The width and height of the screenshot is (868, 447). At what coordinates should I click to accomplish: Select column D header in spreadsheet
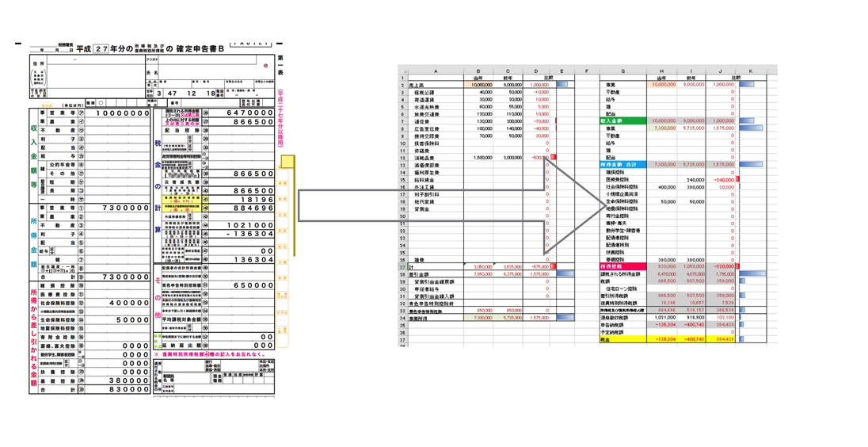click(536, 71)
